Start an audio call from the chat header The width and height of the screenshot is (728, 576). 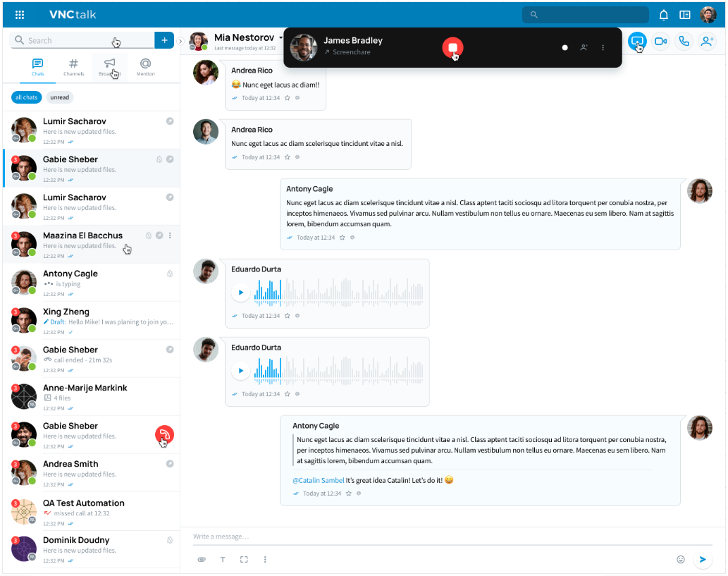point(684,42)
